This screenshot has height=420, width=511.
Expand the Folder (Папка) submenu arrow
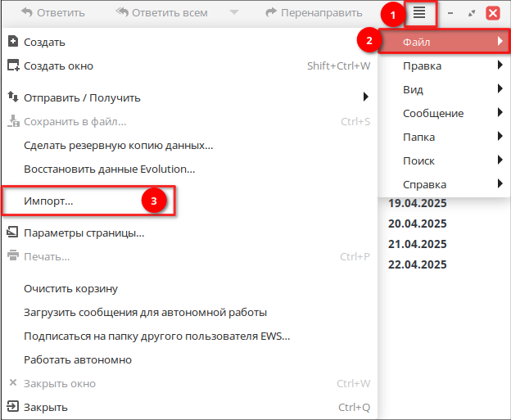(500, 136)
